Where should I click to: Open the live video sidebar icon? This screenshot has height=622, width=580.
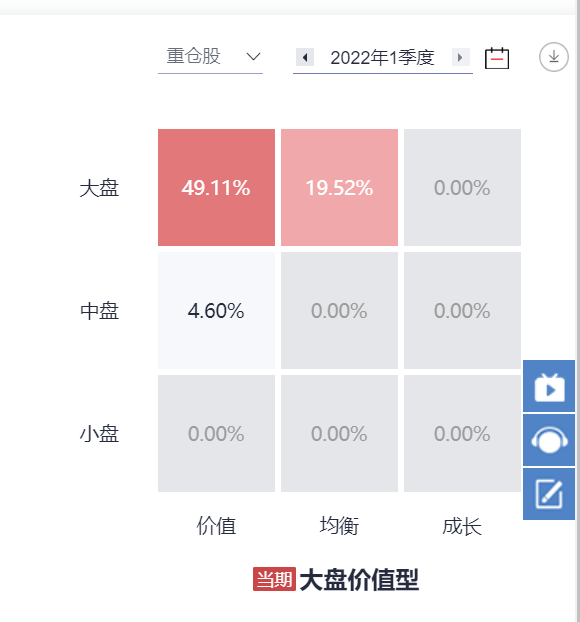coord(549,386)
